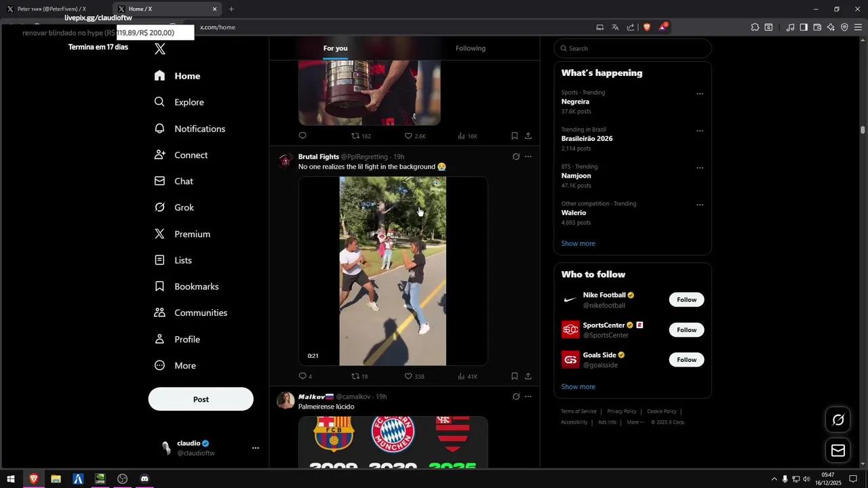Screen dimensions: 868x488
Task: Open account menu dots beside claudio
Action: 256,448
